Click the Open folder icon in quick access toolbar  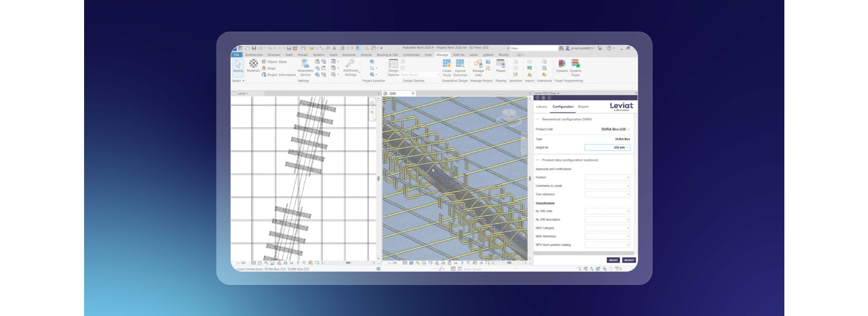pos(247,48)
